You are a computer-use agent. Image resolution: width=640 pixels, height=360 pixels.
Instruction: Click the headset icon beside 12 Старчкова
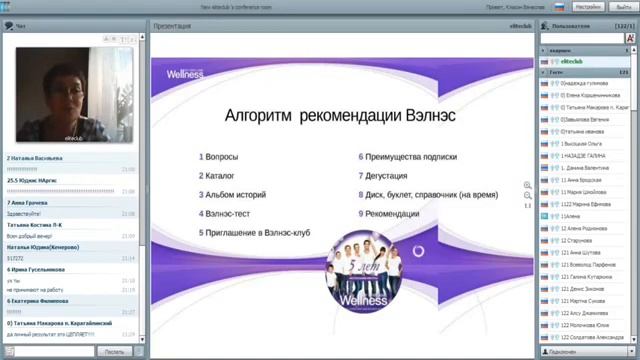[555, 241]
